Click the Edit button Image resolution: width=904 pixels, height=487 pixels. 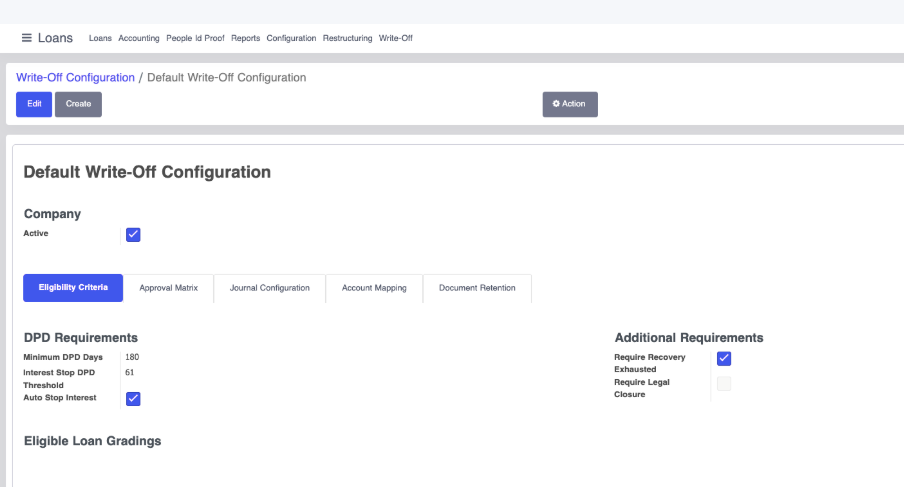(x=34, y=104)
